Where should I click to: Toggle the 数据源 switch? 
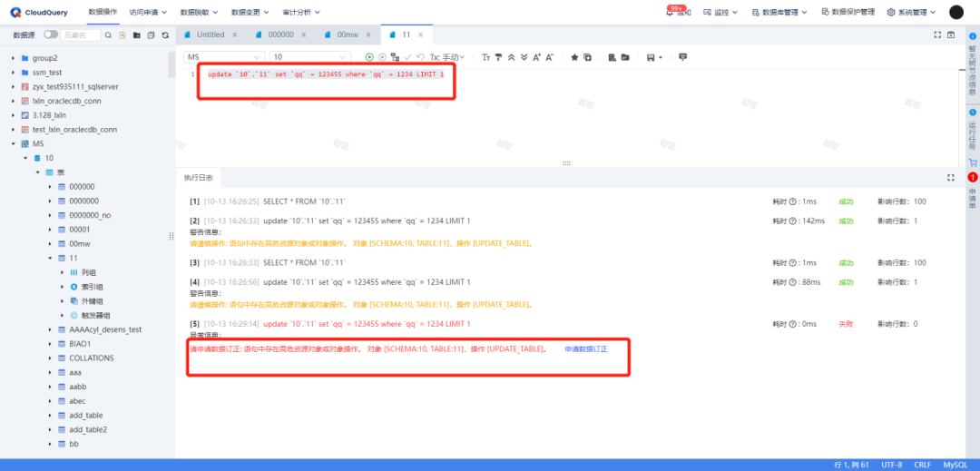(x=51, y=35)
